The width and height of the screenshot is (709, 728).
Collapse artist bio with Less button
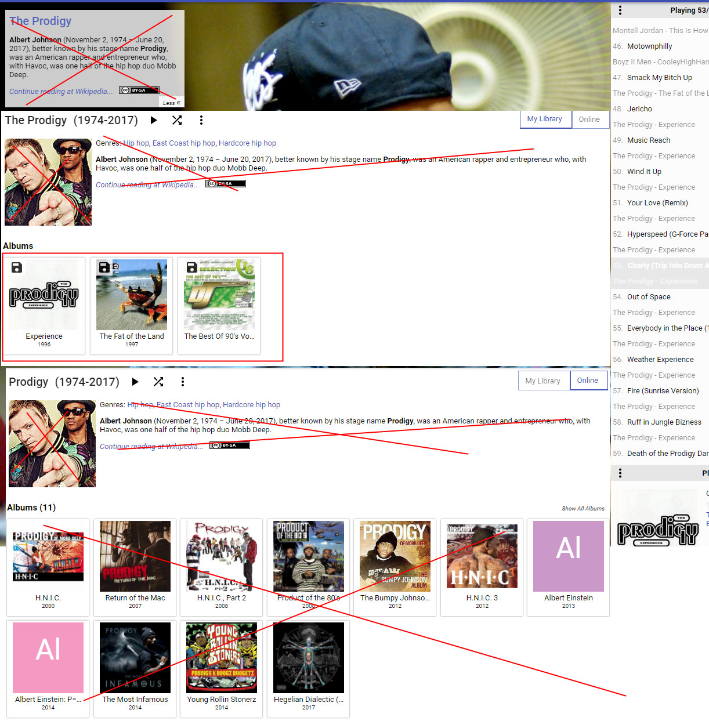click(171, 103)
